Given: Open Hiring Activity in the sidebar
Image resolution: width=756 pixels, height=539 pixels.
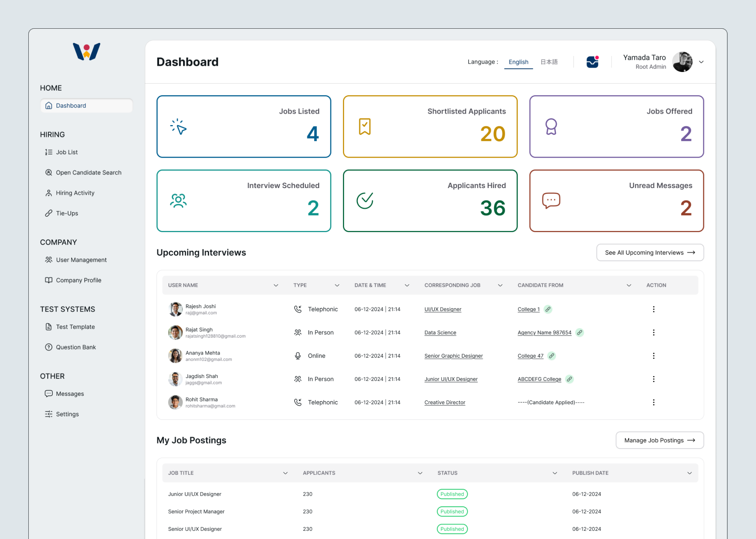Looking at the screenshot, I should 70,193.
